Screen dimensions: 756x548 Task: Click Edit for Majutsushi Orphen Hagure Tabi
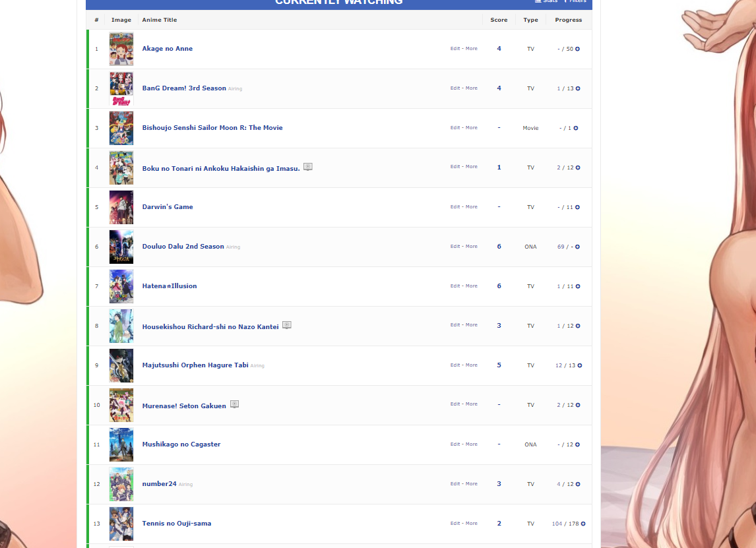pos(455,365)
